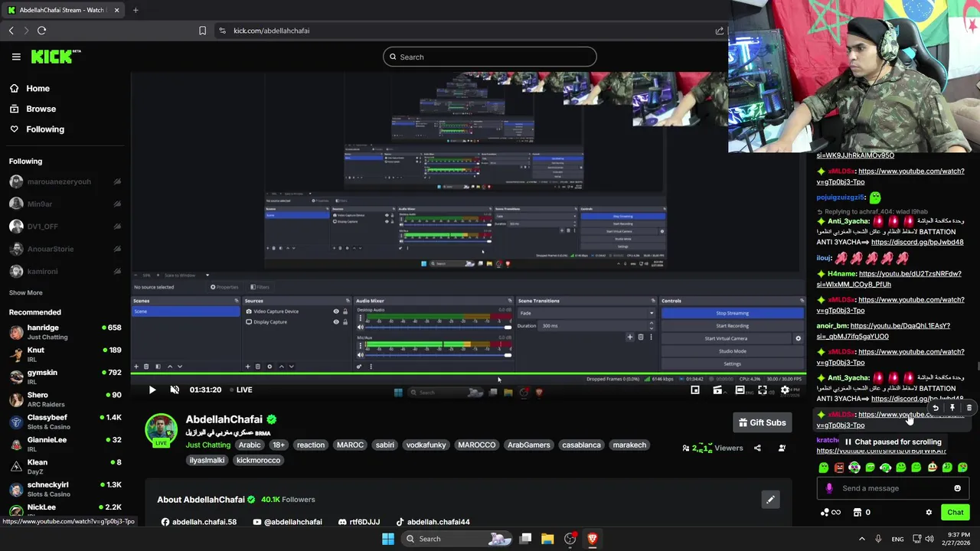The height and width of the screenshot is (551, 980).
Task: Play the stream video
Action: 152,390
